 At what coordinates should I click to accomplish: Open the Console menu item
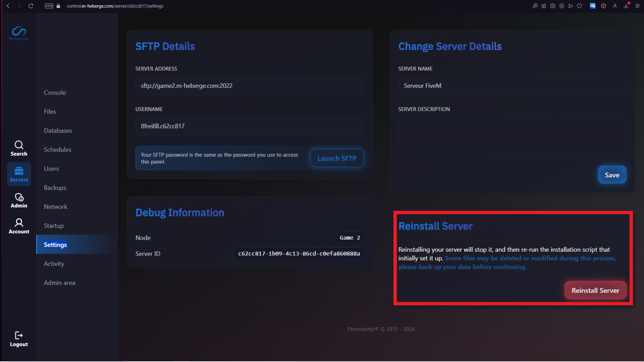55,93
